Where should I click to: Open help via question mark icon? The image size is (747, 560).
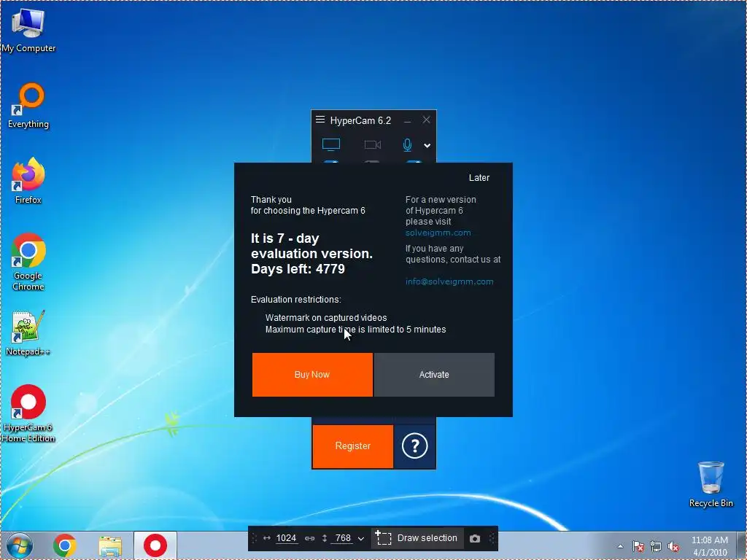(414, 446)
